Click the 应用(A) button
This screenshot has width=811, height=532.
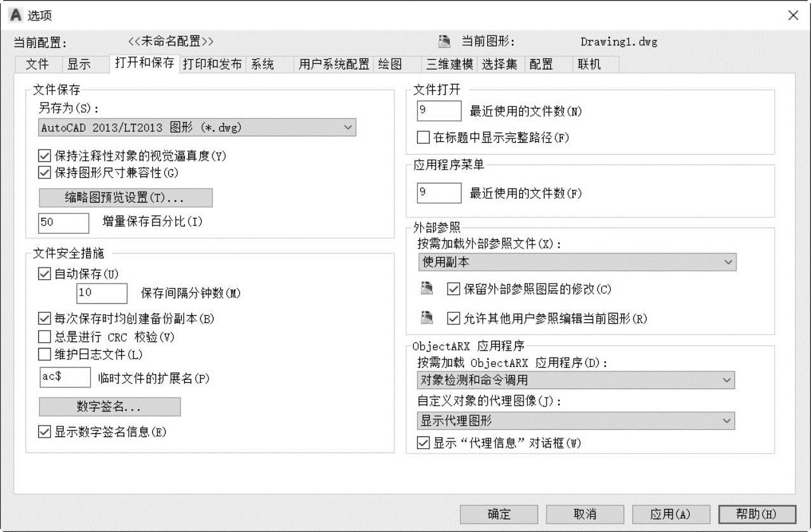pyautogui.click(x=671, y=514)
